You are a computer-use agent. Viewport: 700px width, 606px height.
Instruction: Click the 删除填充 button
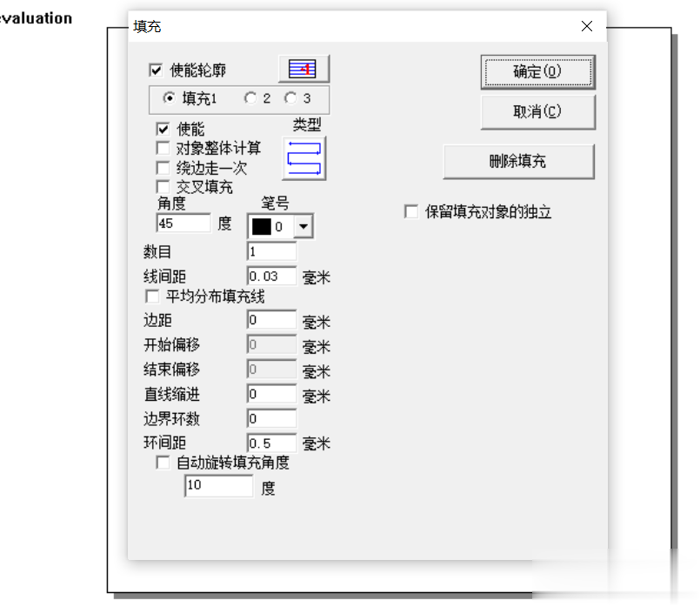[x=519, y=161]
